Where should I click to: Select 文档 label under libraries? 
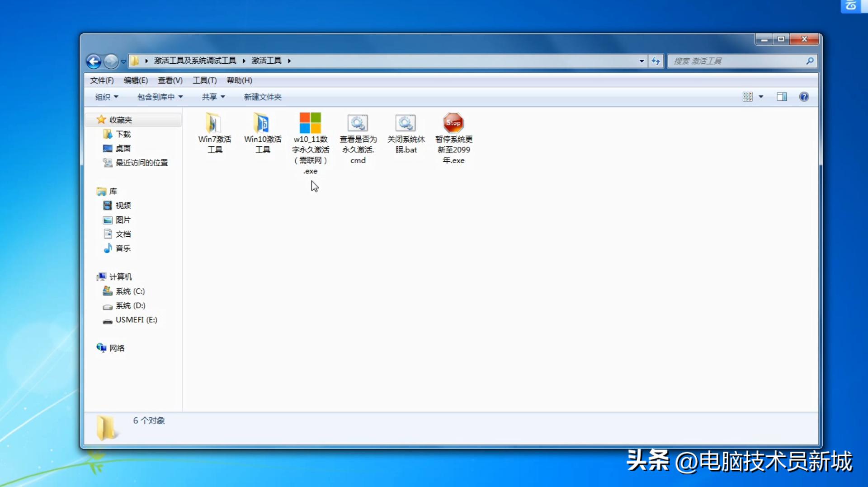pos(123,234)
